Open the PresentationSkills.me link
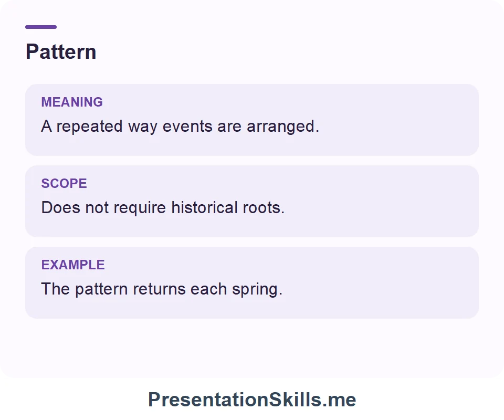The height and width of the screenshot is (420, 504). (x=252, y=400)
